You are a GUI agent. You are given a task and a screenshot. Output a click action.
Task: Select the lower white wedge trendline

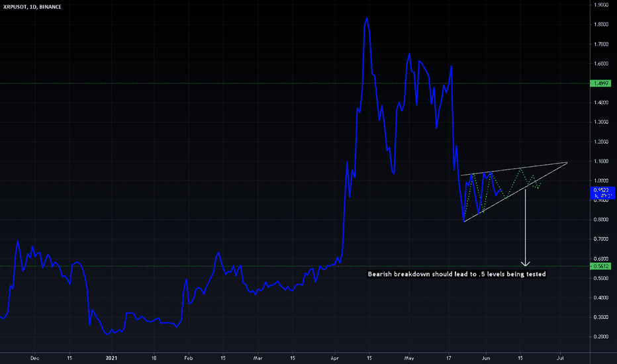516,193
